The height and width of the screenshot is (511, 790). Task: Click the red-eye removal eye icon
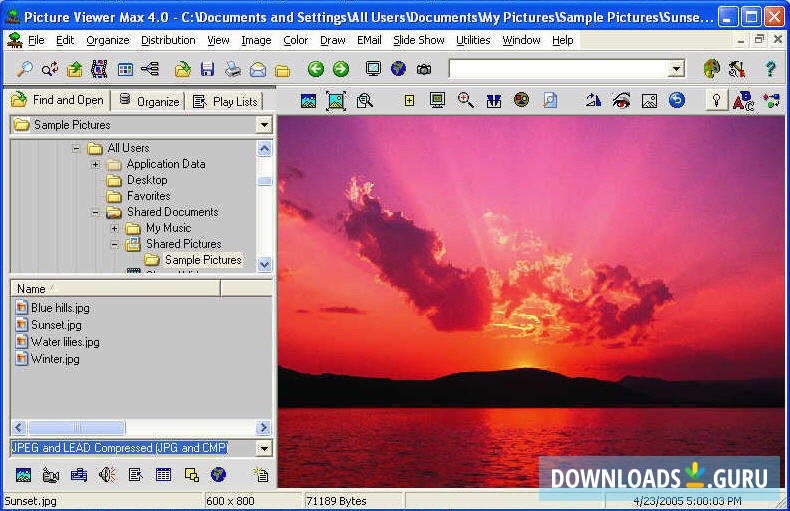pyautogui.click(x=621, y=100)
